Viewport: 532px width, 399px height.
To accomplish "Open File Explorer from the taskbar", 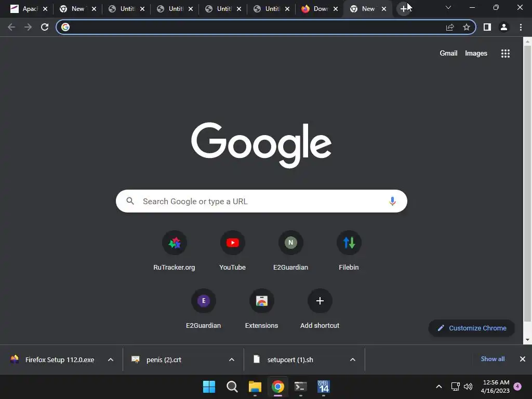I will 255,387.
